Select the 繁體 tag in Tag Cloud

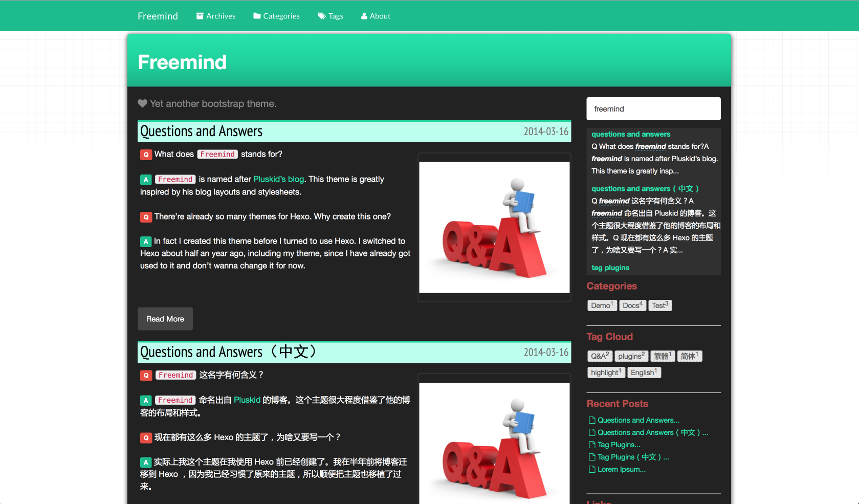[x=663, y=356]
